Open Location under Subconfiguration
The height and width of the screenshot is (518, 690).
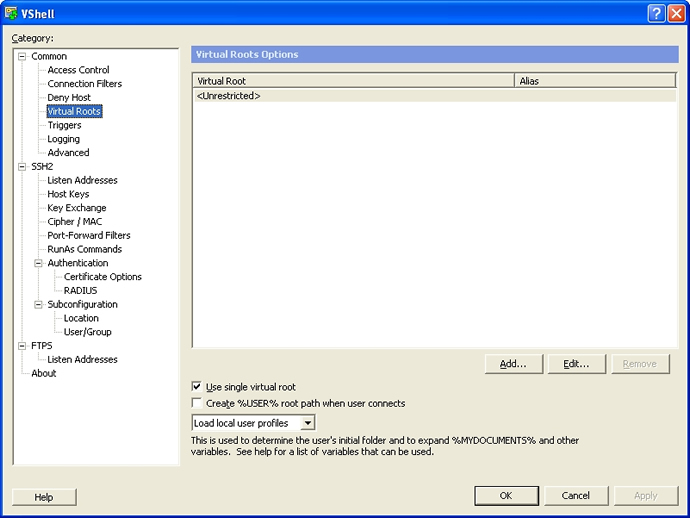(81, 318)
